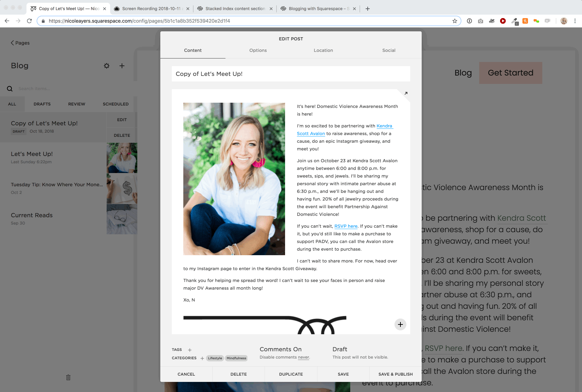
Task: Click the orange extension icon in toolbar
Action: pyautogui.click(x=525, y=21)
